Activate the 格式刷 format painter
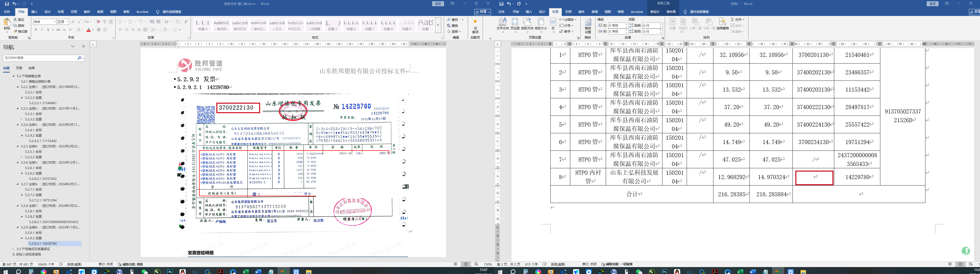Viewport: 980px width, 274px height. (21, 31)
